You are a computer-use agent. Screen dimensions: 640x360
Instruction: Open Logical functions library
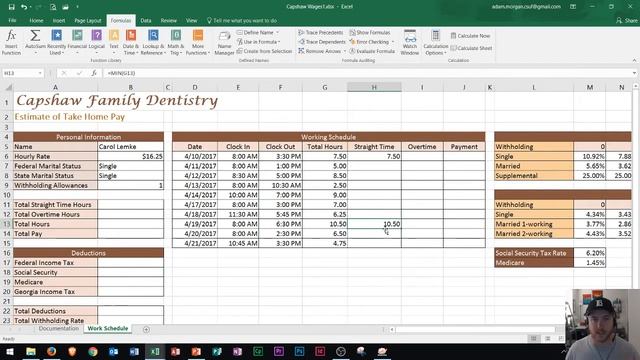point(97,42)
